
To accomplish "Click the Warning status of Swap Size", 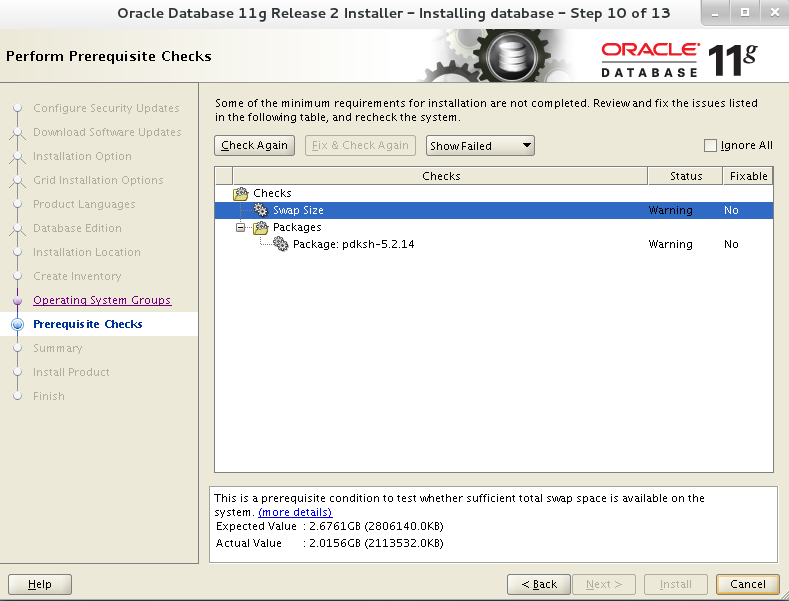I will pyautogui.click(x=670, y=210).
